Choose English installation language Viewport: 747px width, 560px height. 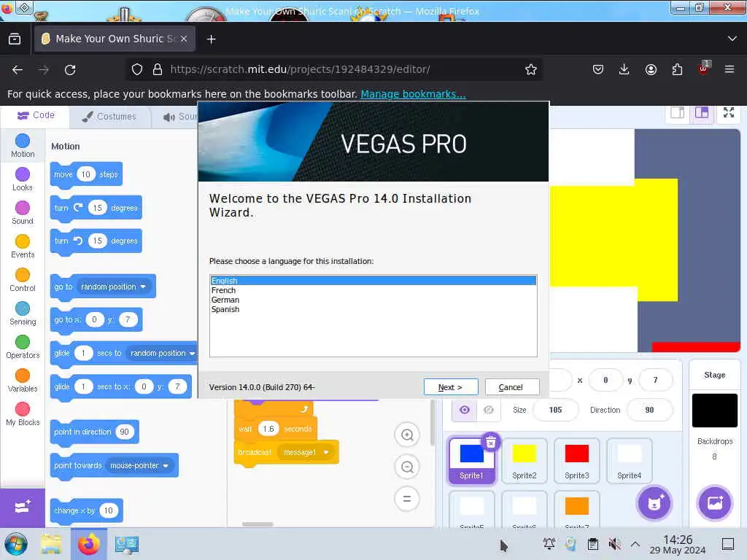tap(373, 281)
